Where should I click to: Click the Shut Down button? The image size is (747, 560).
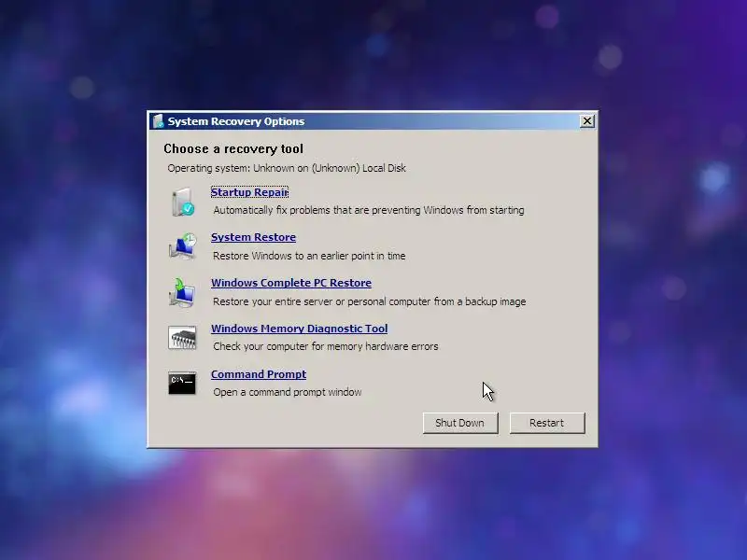point(460,423)
